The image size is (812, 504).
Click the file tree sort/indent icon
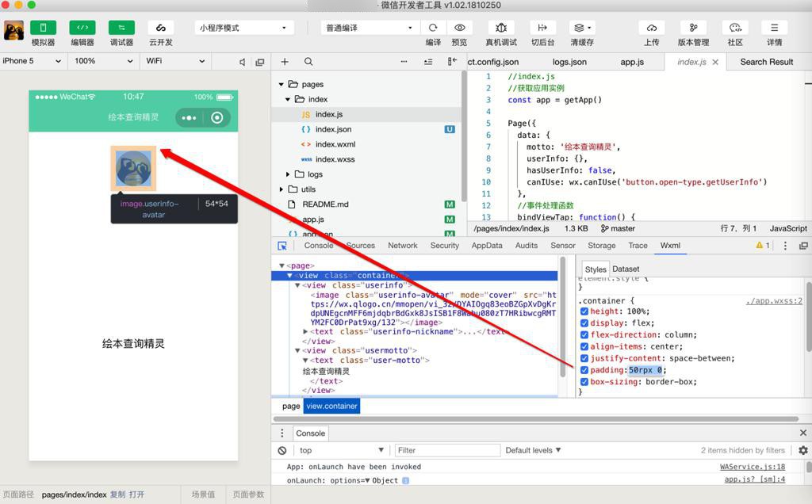pos(428,62)
